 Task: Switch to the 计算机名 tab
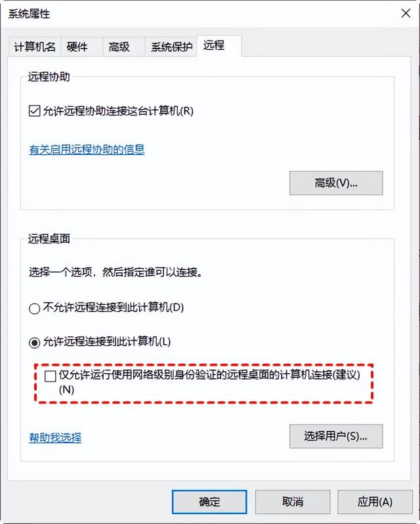pyautogui.click(x=35, y=47)
